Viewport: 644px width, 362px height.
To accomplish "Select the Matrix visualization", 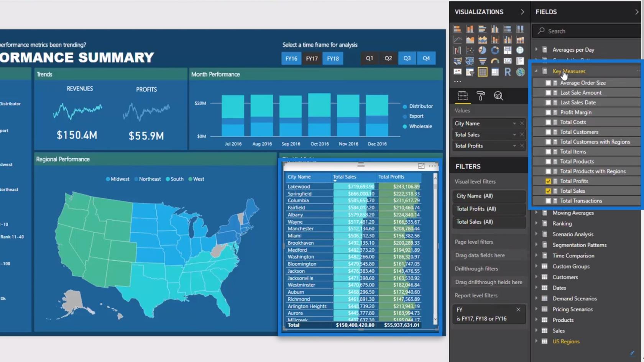I will (x=495, y=72).
